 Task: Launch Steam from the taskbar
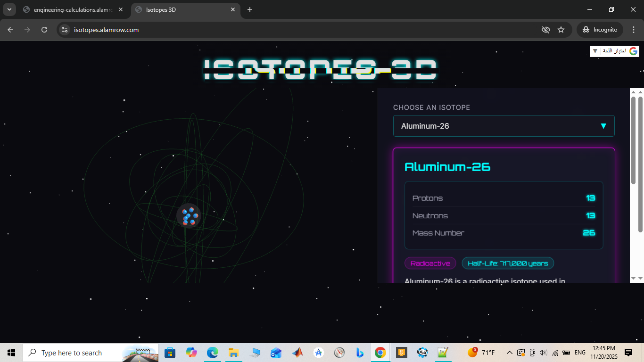(x=422, y=353)
